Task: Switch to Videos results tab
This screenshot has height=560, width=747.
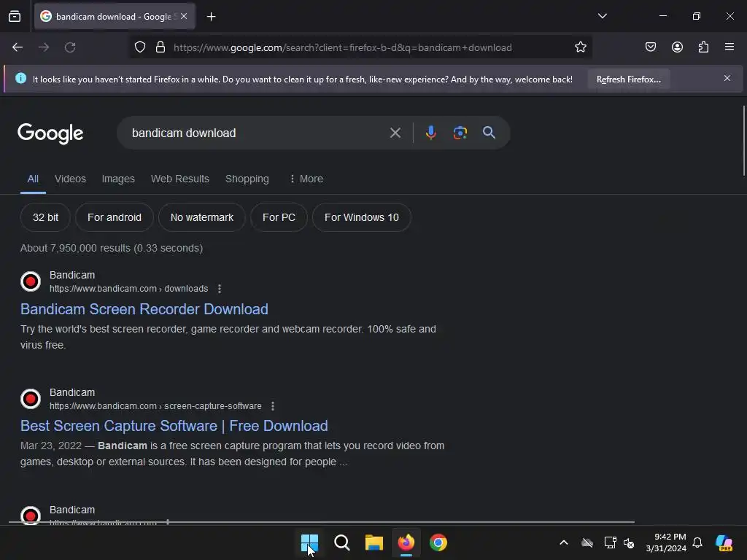Action: coord(70,179)
